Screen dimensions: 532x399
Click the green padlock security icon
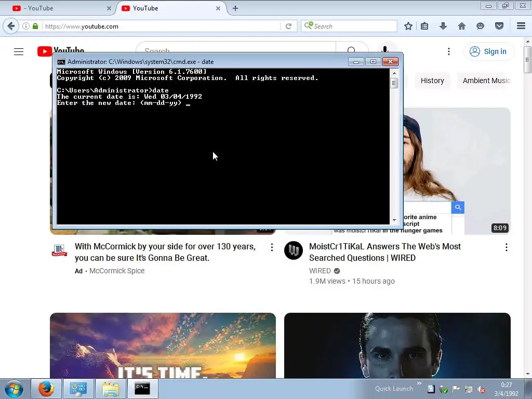(x=35, y=26)
